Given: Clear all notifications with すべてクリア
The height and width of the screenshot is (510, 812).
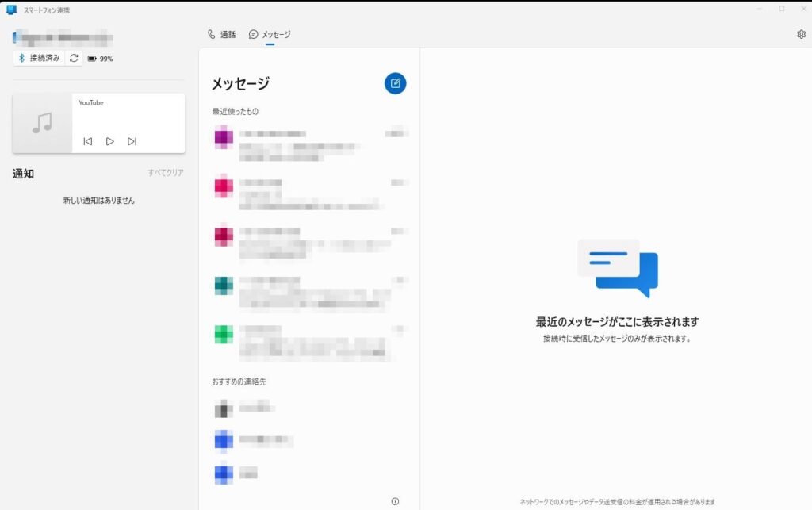Looking at the screenshot, I should point(165,173).
